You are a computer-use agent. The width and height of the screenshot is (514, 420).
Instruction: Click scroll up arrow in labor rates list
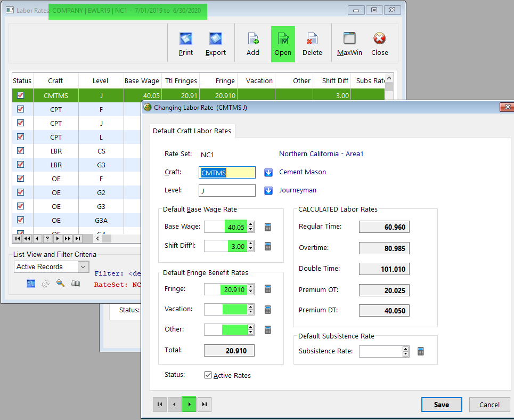pos(389,78)
